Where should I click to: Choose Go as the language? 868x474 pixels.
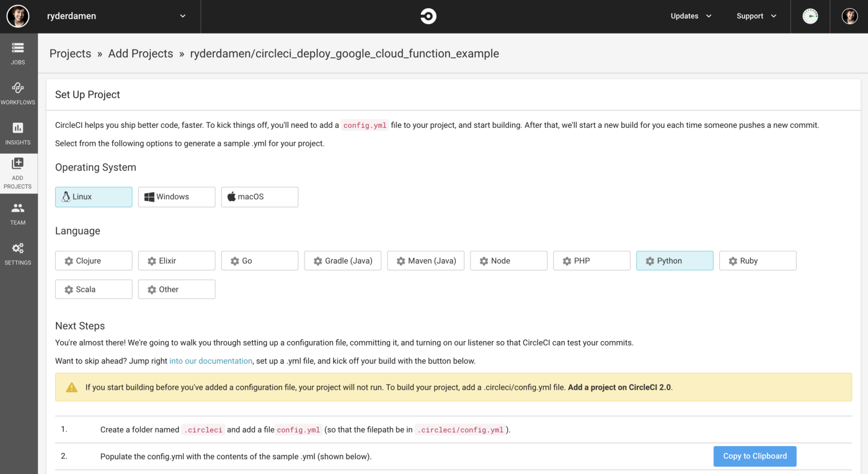coord(260,261)
